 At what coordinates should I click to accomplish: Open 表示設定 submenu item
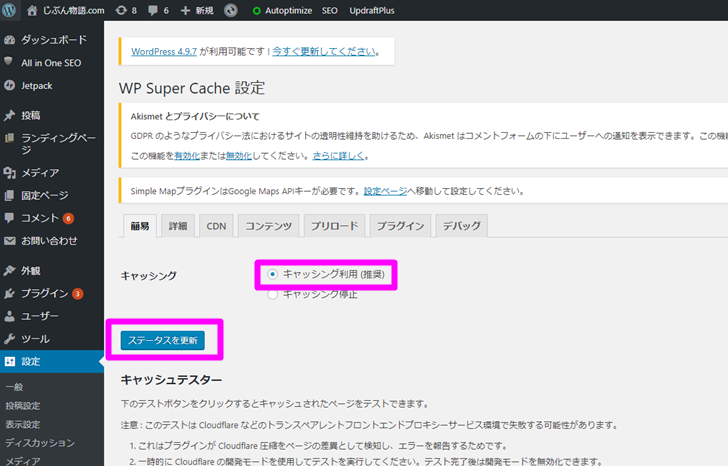pyautogui.click(x=23, y=424)
